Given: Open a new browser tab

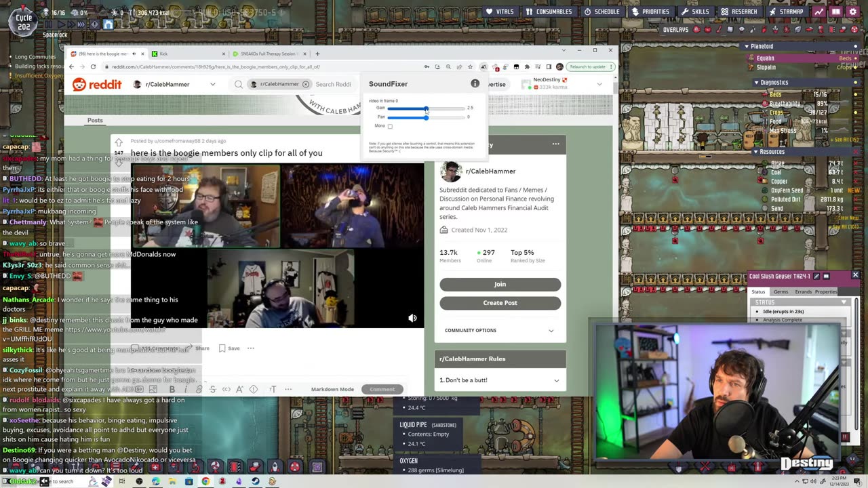Looking at the screenshot, I should pos(317,54).
